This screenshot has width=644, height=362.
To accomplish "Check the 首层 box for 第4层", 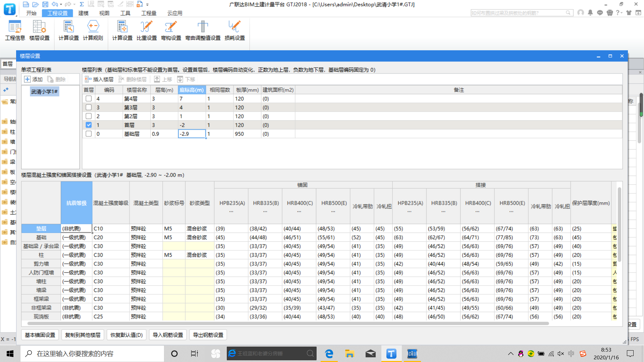I will 89,99.
